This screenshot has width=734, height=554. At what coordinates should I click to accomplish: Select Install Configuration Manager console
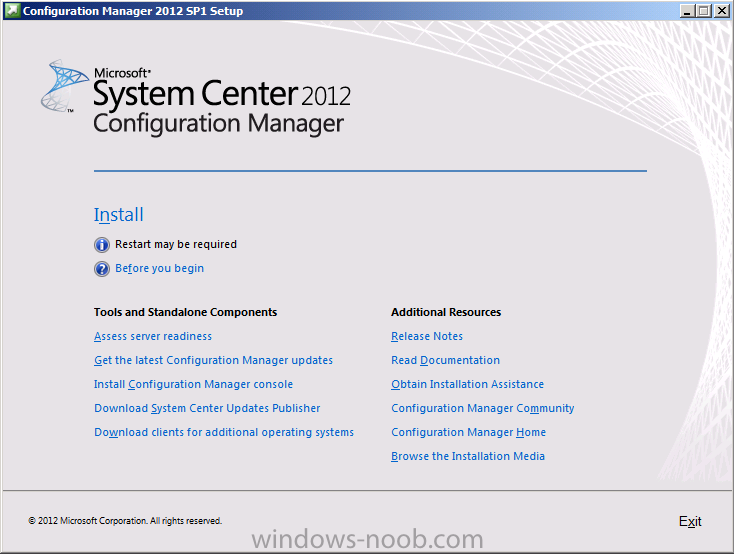(x=193, y=384)
